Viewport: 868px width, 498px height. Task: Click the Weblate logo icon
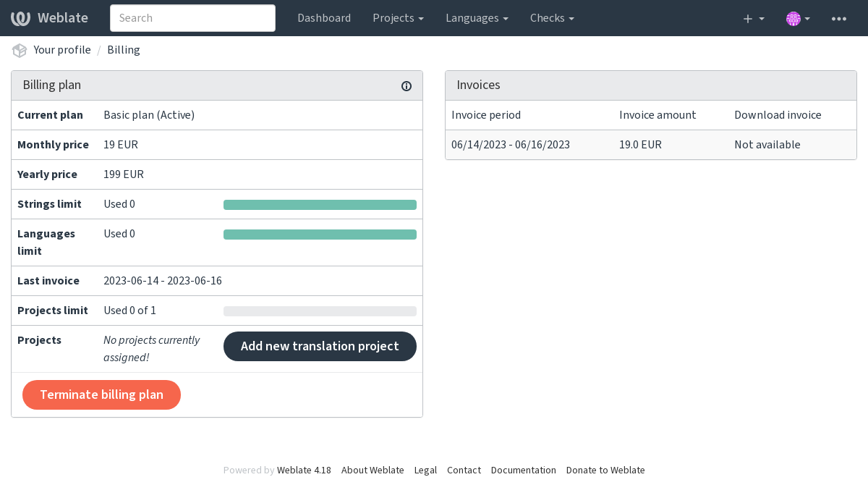pyautogui.click(x=20, y=18)
